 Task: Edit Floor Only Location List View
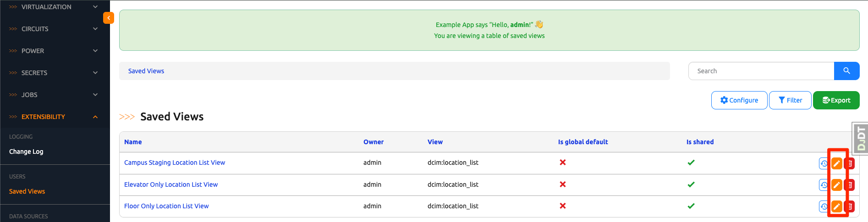836,206
